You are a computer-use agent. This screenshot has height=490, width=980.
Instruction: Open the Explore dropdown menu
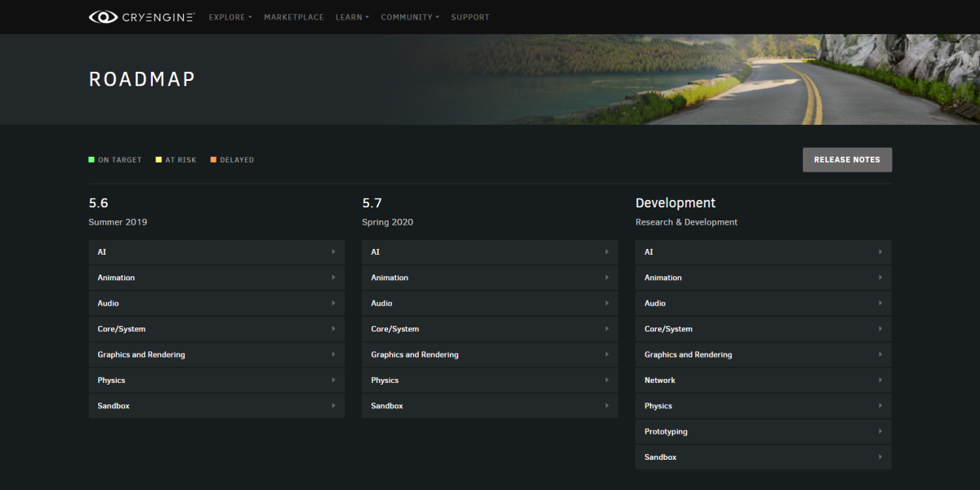click(229, 17)
